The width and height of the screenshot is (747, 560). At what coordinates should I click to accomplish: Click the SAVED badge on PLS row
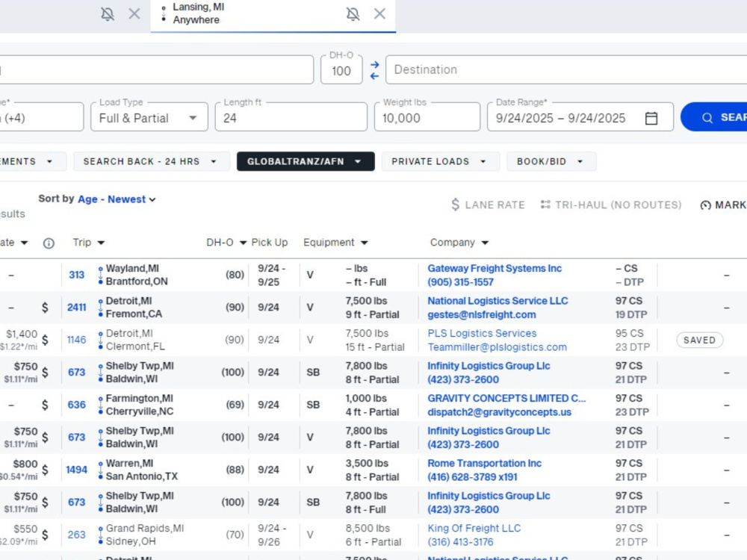point(699,340)
